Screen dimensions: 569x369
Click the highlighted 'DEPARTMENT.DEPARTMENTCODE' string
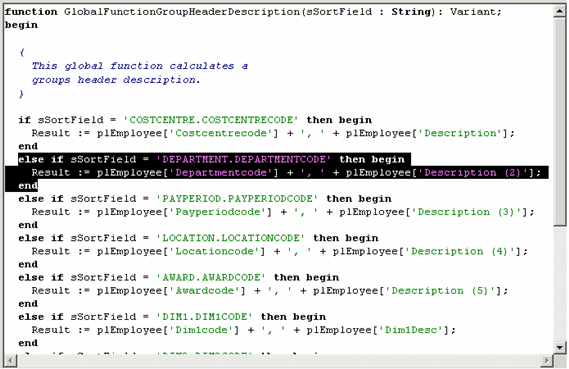(x=243, y=160)
